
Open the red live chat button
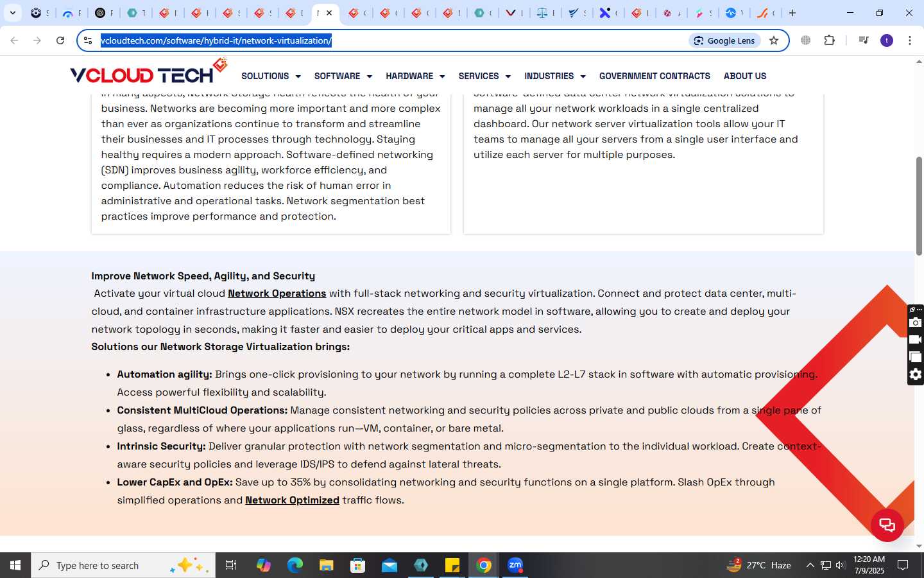887,525
